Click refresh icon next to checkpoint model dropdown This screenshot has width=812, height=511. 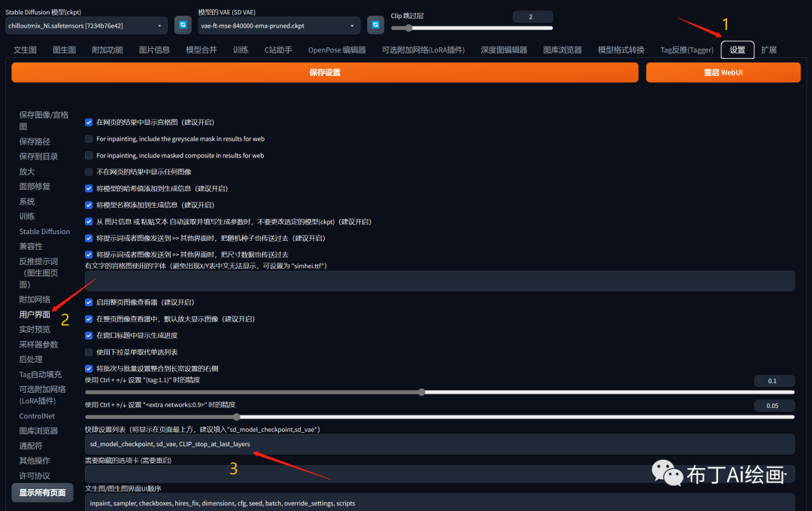pos(183,26)
